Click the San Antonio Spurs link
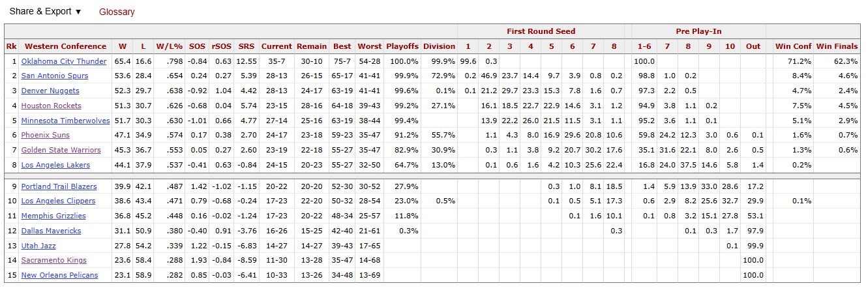Screen dimensions: 868x292 54,76
